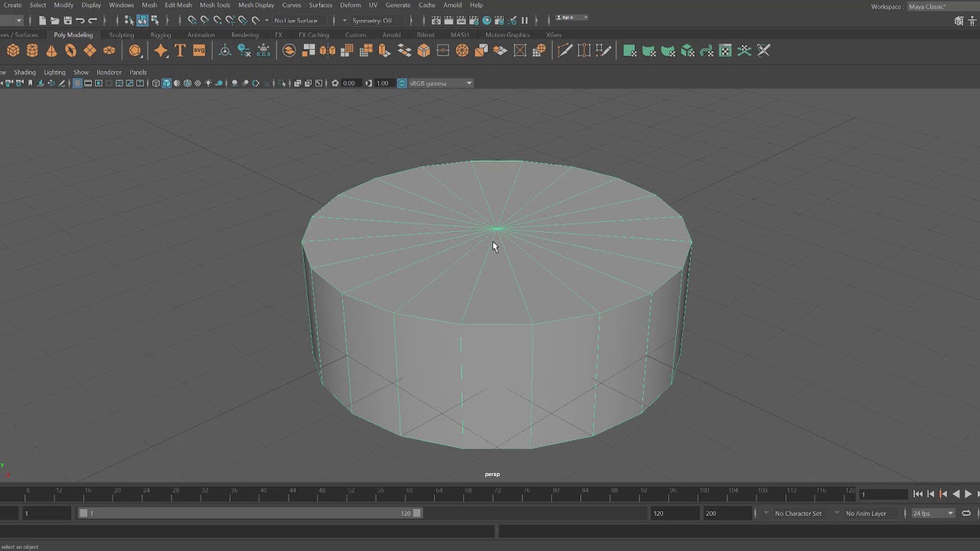Select the Multi-Cut knife tool icon
Image resolution: width=980 pixels, height=551 pixels.
click(x=565, y=51)
